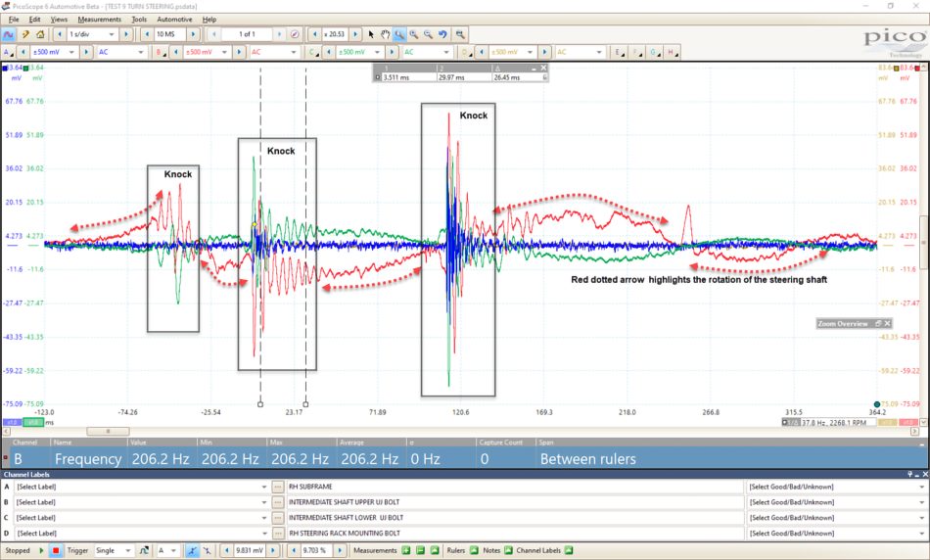Toggle the Rulers legend display
This screenshot has height=560, width=930.
click(474, 550)
